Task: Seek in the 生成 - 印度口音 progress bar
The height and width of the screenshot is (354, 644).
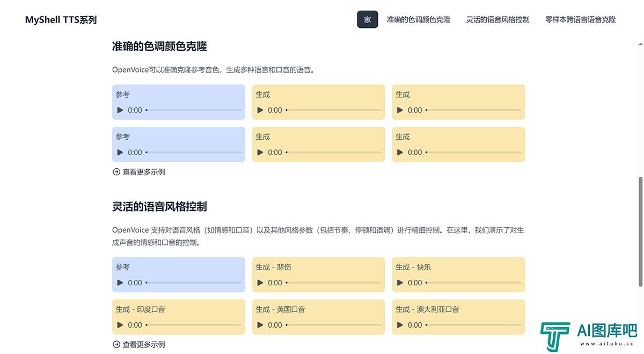Action: pyautogui.click(x=193, y=325)
